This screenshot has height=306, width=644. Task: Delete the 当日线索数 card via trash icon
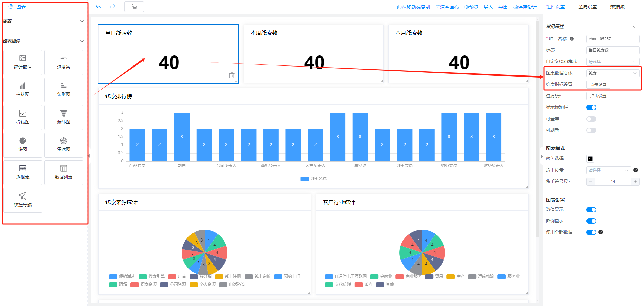(231, 75)
